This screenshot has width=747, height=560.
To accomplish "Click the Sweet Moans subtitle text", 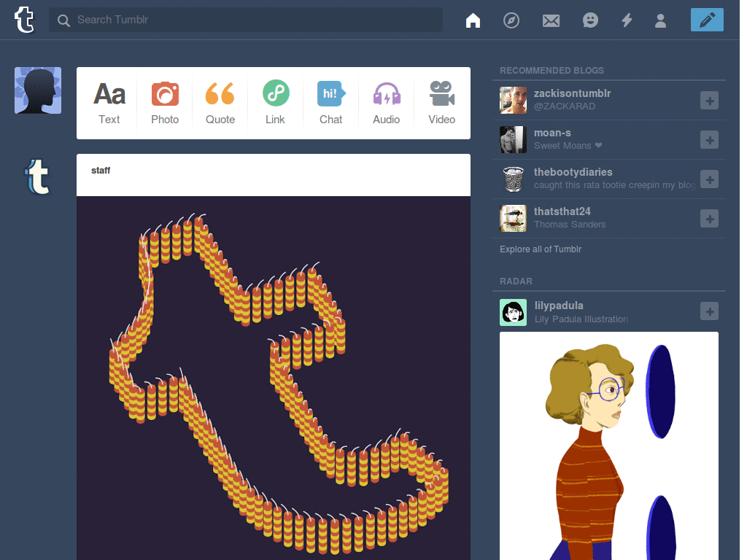I will click(x=568, y=146).
